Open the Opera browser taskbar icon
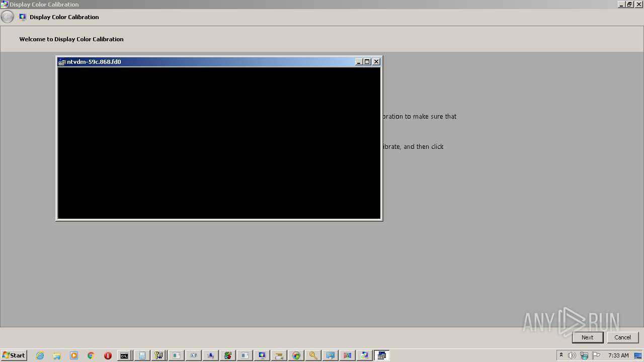 (x=108, y=355)
